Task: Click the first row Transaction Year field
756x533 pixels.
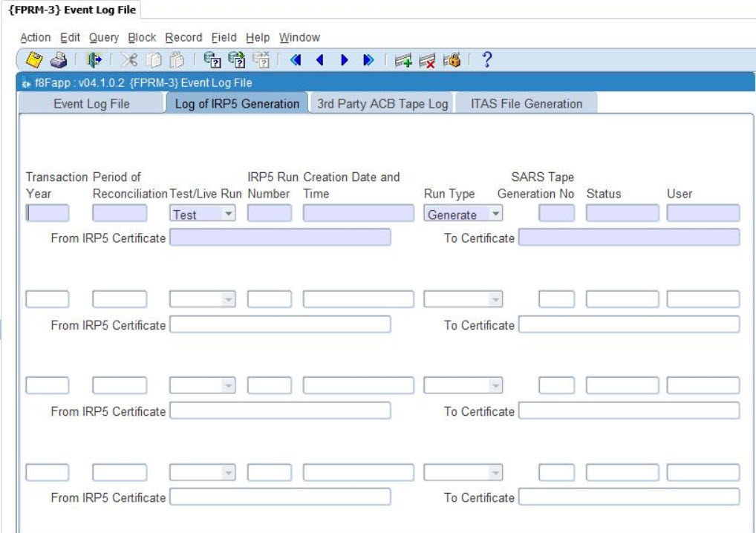Action: [x=48, y=214]
